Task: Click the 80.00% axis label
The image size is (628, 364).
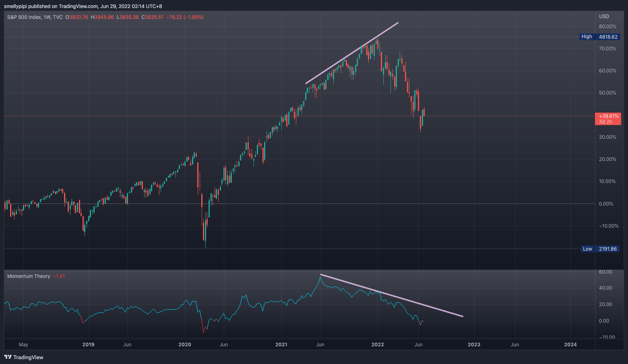Action: pos(607,27)
